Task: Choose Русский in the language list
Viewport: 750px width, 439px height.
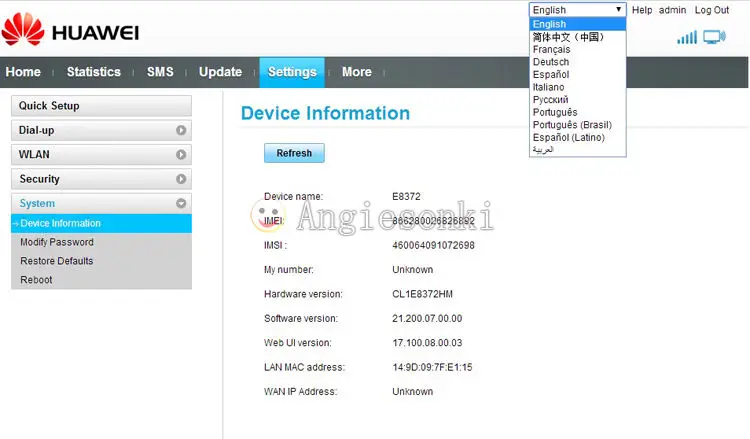Action: [577, 99]
